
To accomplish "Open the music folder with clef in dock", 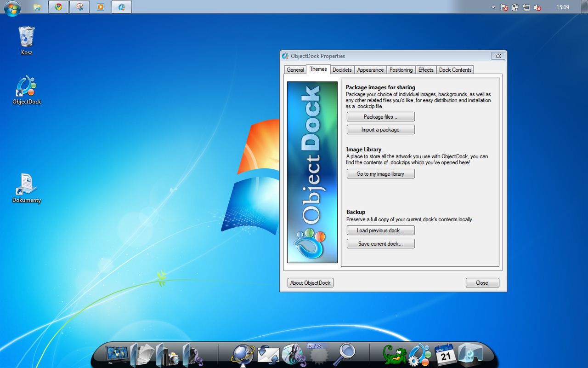I will coord(193,355).
